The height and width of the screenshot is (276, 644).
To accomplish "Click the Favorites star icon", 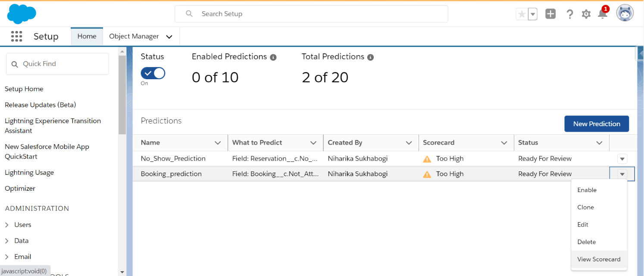I will click(x=522, y=14).
